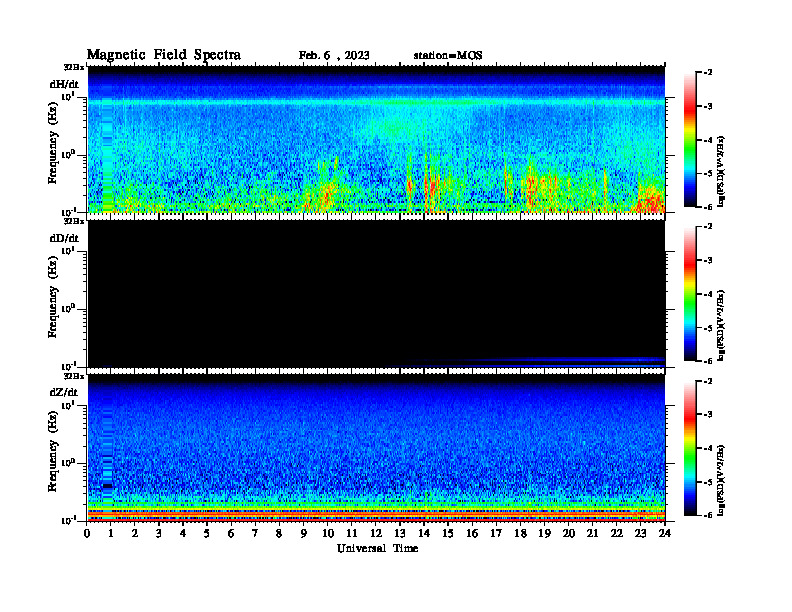Click the 'dD/dt' panel label
This screenshot has height=612, width=792.
click(64, 238)
